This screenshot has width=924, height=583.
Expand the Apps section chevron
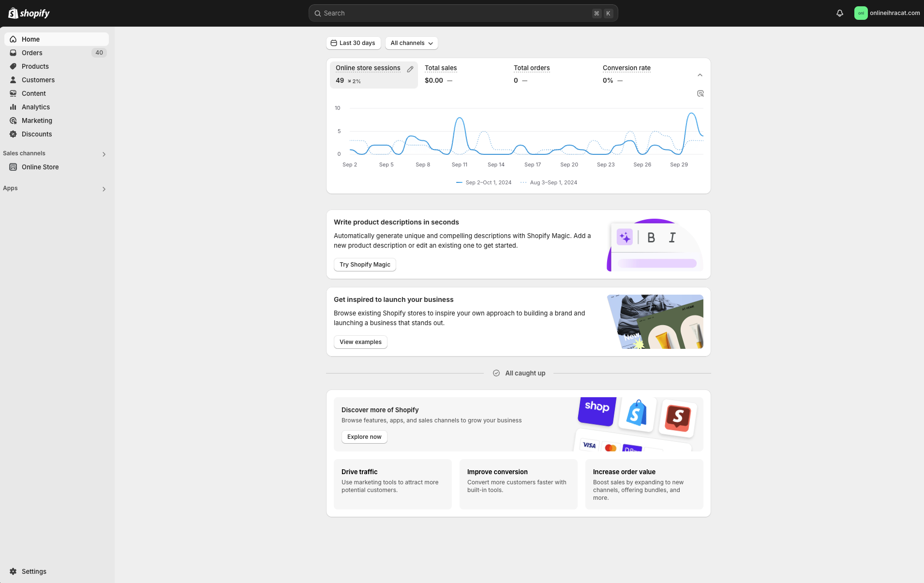click(x=104, y=189)
